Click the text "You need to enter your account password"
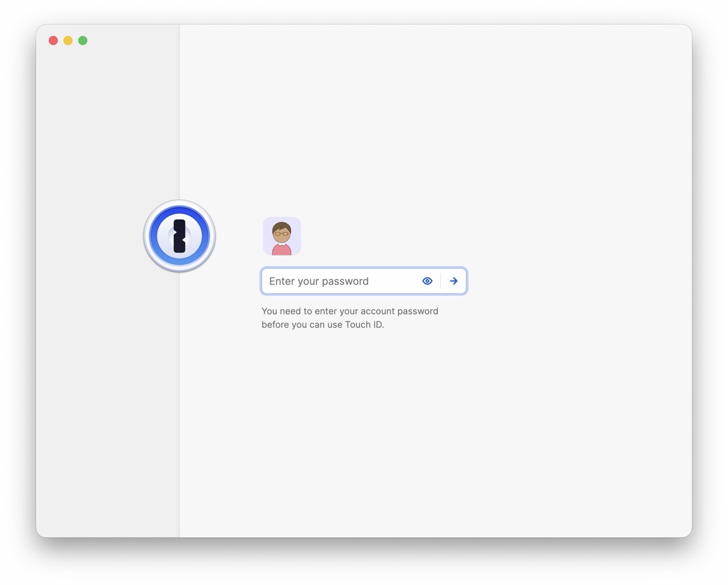Image resolution: width=728 pixels, height=585 pixels. (350, 311)
